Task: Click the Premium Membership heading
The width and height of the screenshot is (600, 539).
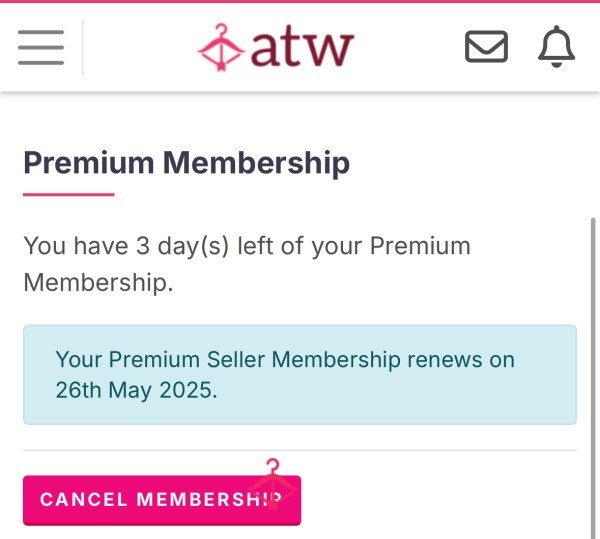Action: click(186, 163)
